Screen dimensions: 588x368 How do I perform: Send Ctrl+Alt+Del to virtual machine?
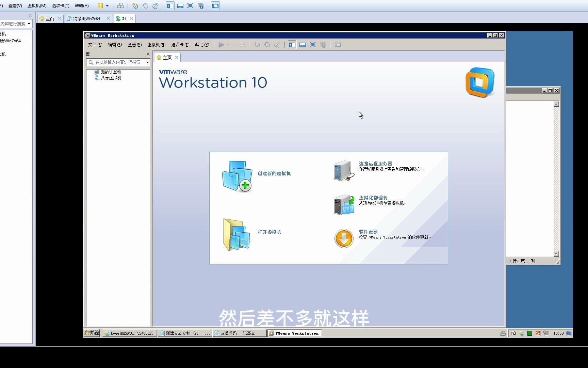click(242, 45)
